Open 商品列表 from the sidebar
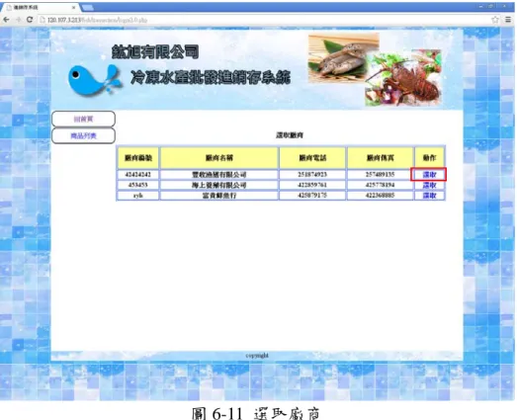This screenshot has height=420, width=517. coord(83,135)
